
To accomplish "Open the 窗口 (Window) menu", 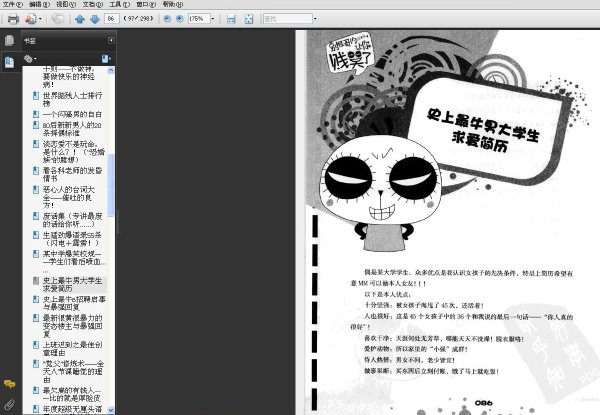I will (146, 4).
